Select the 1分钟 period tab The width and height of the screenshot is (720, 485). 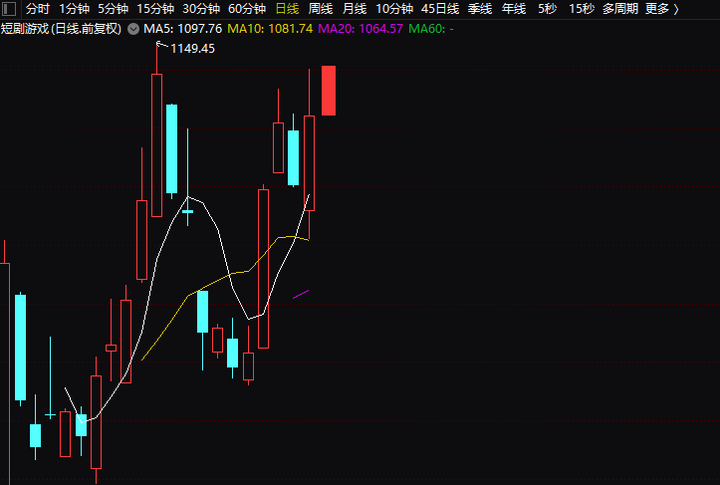tap(74, 8)
